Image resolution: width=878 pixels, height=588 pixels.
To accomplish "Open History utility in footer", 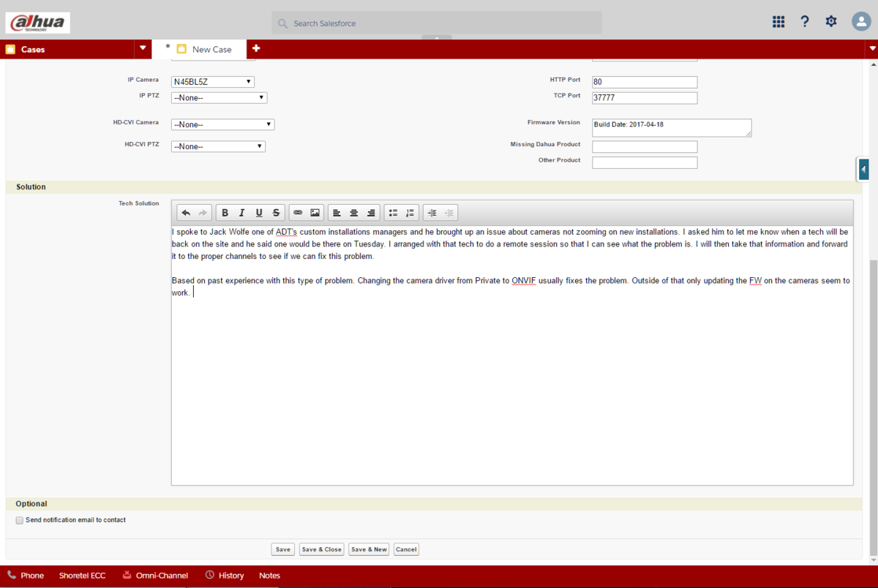I will [225, 576].
